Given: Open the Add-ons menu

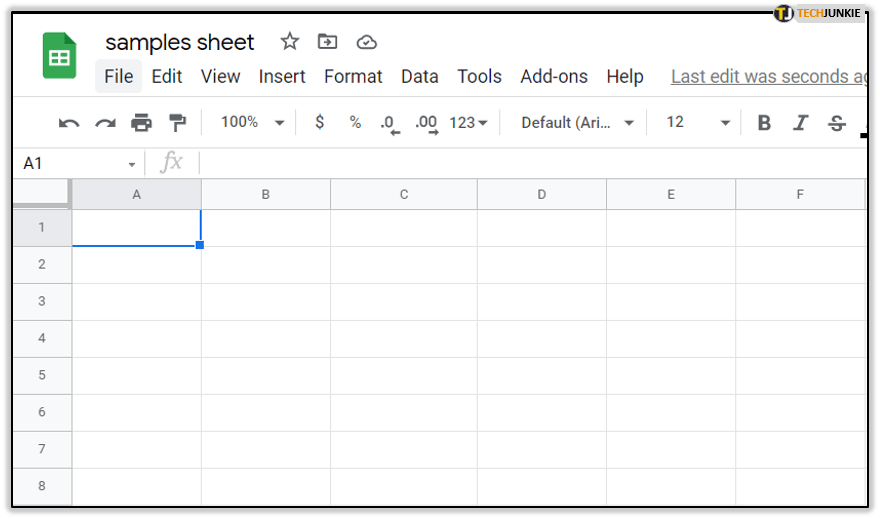Looking at the screenshot, I should click(554, 77).
